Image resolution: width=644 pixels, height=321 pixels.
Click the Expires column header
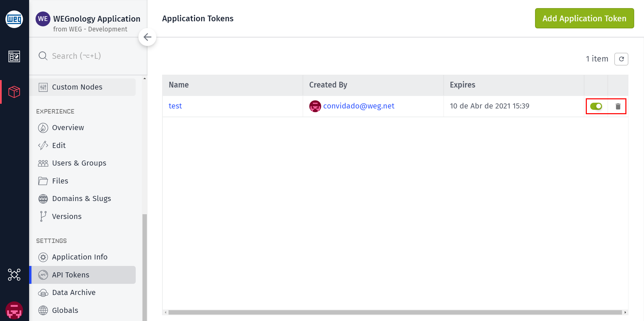(x=514, y=85)
